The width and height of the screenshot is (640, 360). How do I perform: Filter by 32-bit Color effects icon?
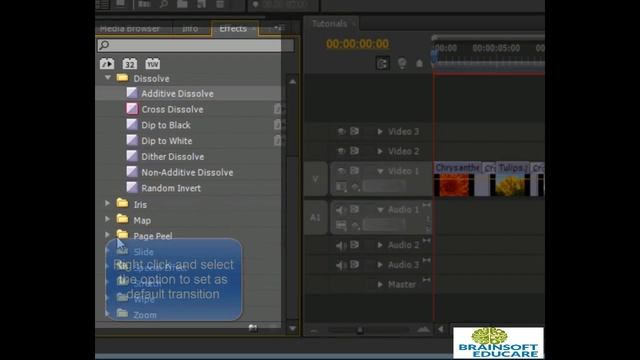(x=130, y=64)
